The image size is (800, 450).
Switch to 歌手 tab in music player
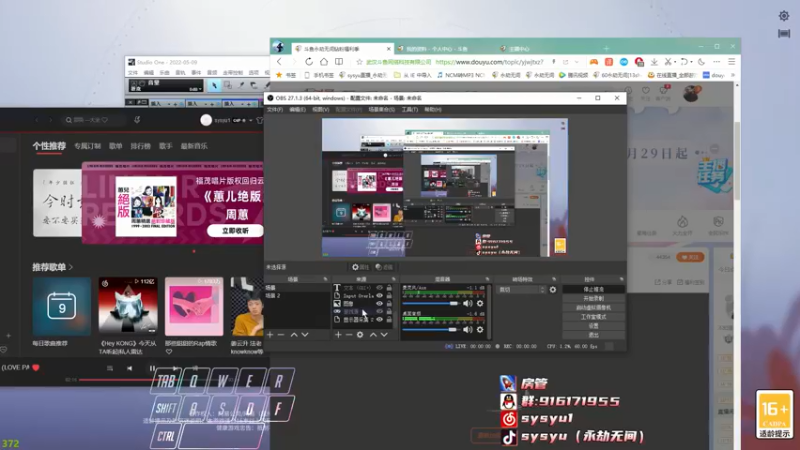[165, 146]
